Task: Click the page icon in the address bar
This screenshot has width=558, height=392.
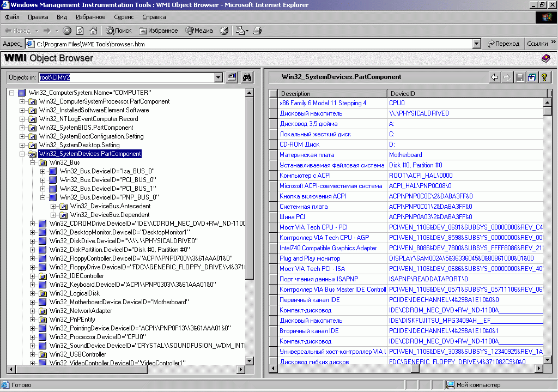Action: point(31,44)
